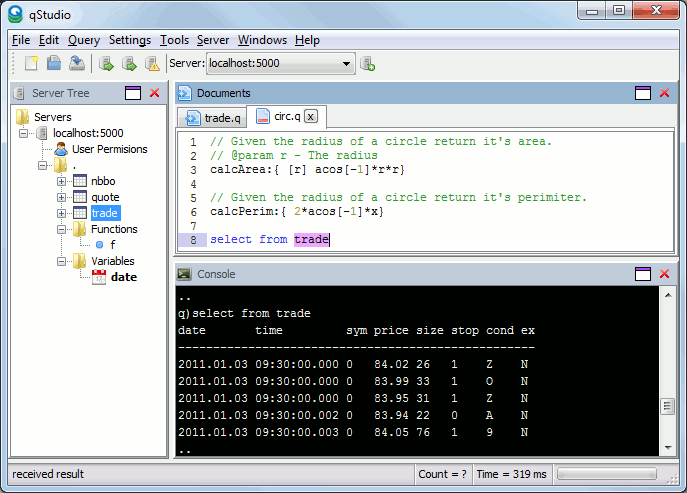The image size is (687, 493).
Task: Expand the nbbo table node
Action: pyautogui.click(x=61, y=181)
